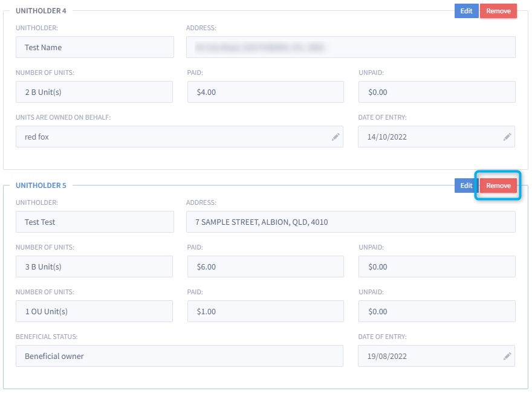
Task: Select the 'Test Test' unitholder field
Action: point(95,222)
